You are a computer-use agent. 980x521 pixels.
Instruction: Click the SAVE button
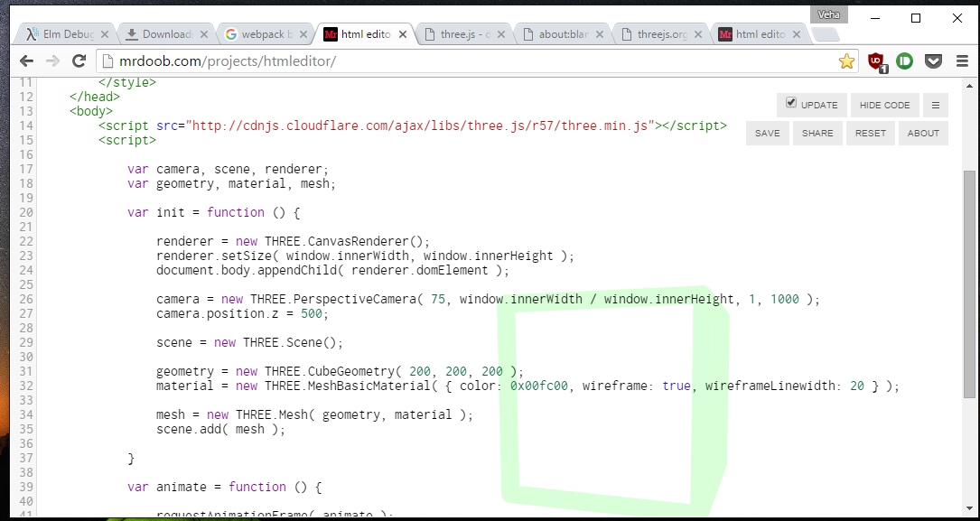click(x=767, y=133)
